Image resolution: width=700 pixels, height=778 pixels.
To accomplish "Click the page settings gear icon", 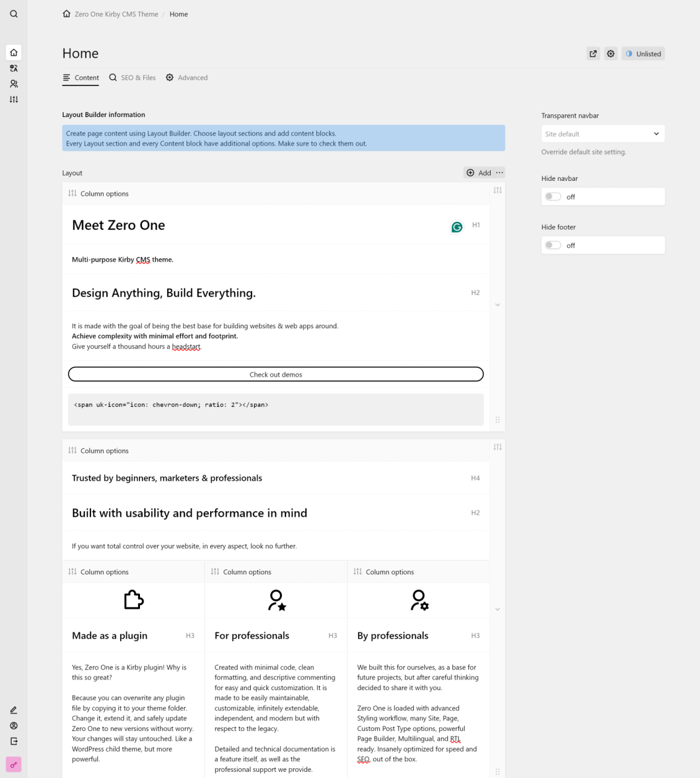I will pos(611,54).
